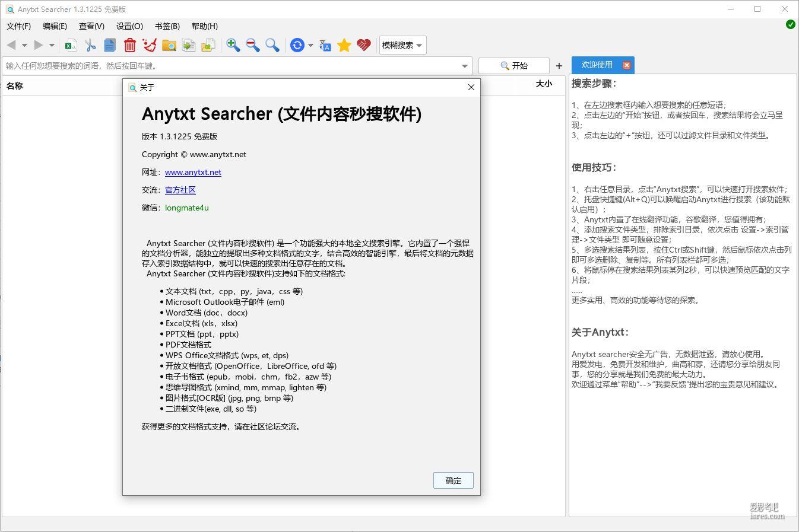Click the 关于Anytxt heading in welcome panel
This screenshot has height=532, width=799.
point(600,332)
